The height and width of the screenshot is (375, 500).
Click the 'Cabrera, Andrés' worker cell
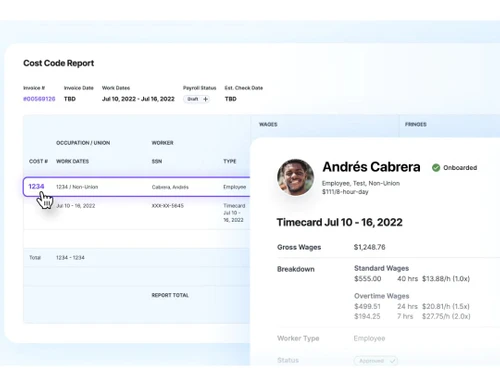tap(170, 187)
